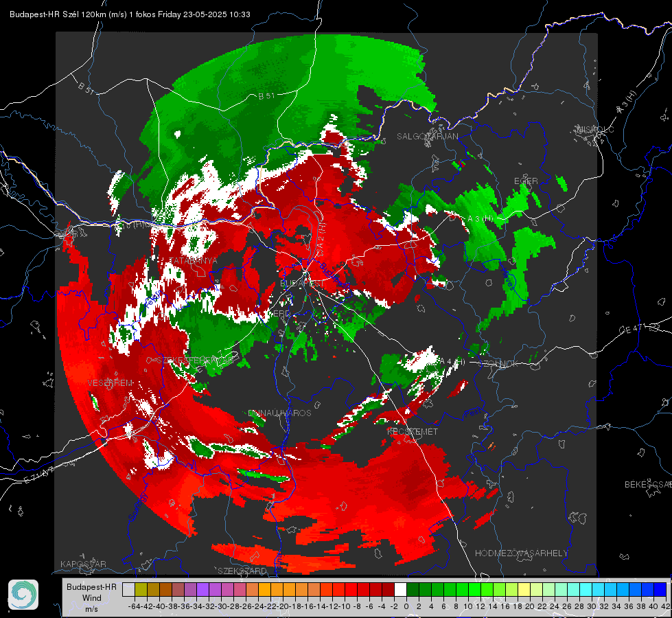Image resolution: width=672 pixels, height=618 pixels.
Task: Click the TATABÁNYA city label
Action: (194, 261)
